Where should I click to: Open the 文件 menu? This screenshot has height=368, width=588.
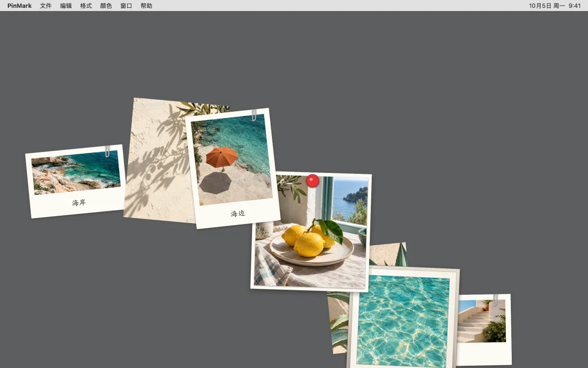click(45, 6)
